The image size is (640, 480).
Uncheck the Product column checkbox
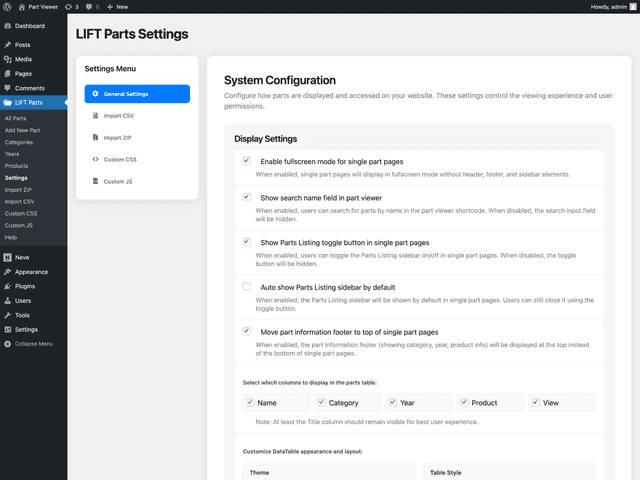click(464, 402)
